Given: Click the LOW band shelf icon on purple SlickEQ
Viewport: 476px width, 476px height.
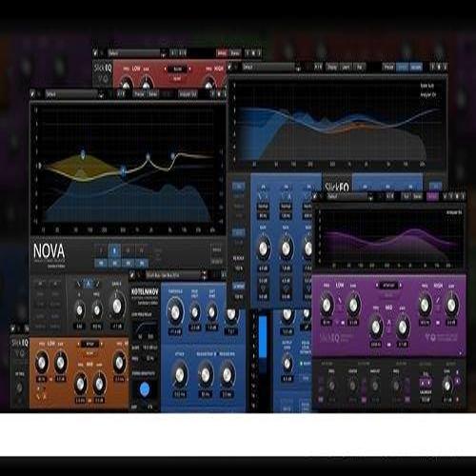Looking at the screenshot, I should [340, 299].
